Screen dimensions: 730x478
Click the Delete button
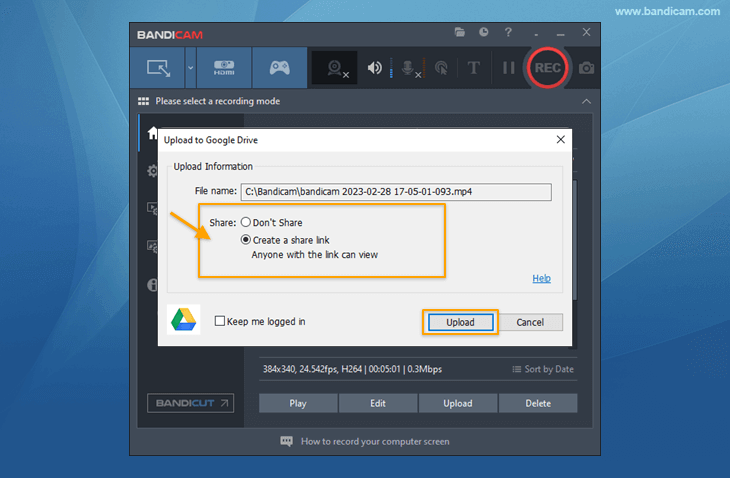[538, 403]
